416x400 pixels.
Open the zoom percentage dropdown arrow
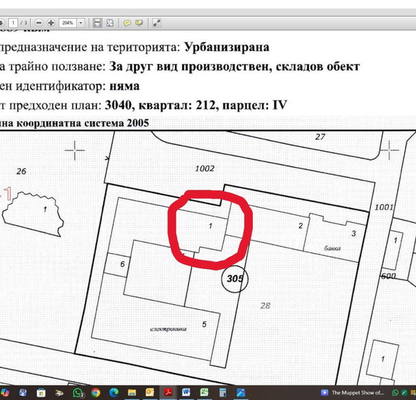[x=81, y=23]
